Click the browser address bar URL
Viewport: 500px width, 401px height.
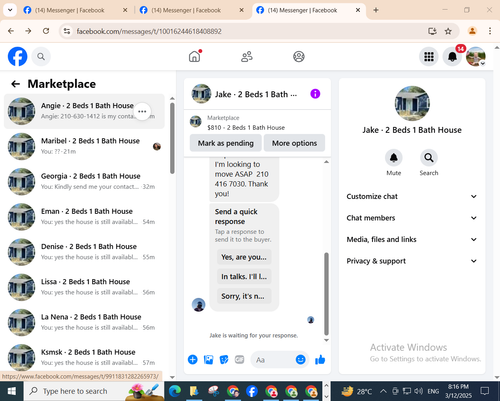coord(149,31)
